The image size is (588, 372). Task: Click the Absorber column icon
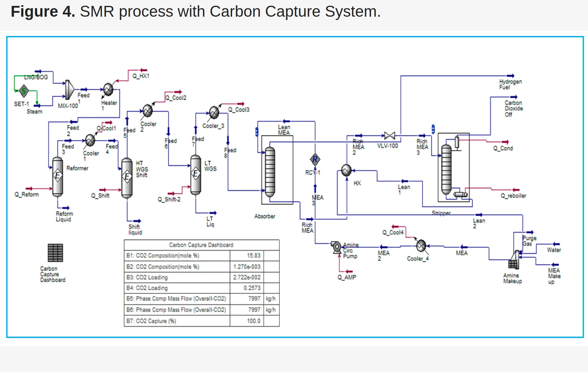(x=270, y=172)
